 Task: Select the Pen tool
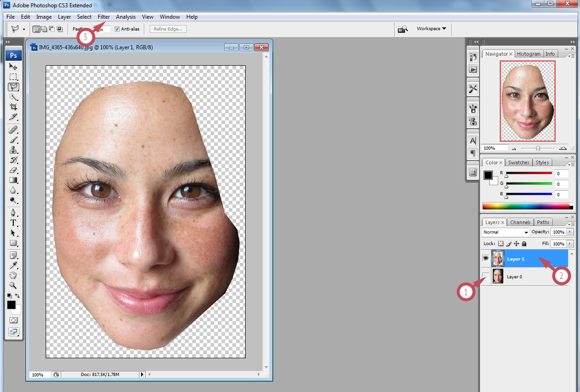(x=13, y=213)
